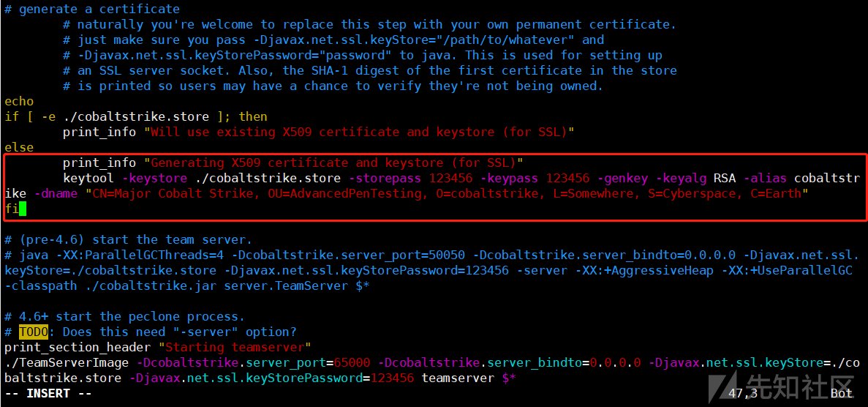Viewport: 868px width, 407px height.
Task: Click the '-keypass' option
Action: click(509, 178)
